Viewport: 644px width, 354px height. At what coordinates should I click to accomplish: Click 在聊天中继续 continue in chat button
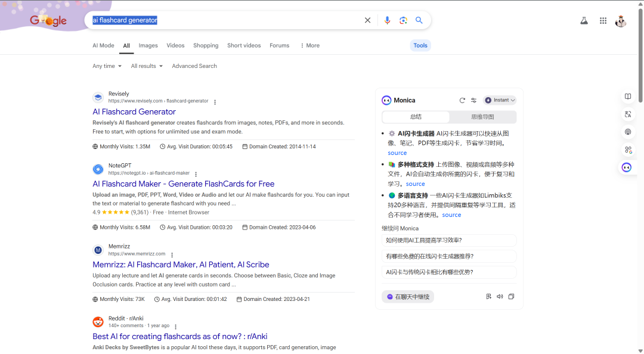(x=408, y=297)
